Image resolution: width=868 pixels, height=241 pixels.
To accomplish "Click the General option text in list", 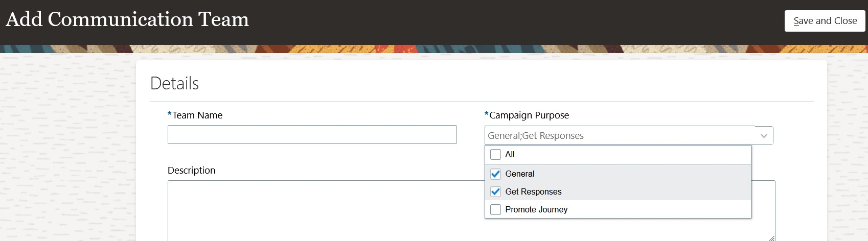I will pyautogui.click(x=519, y=174).
